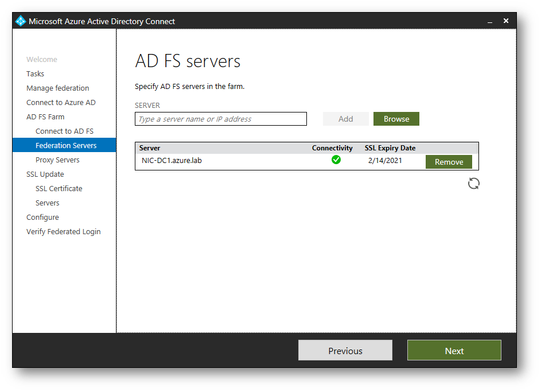This screenshot has height=392, width=541.
Task: Minimize the Azure AD Connect window
Action: (489, 21)
